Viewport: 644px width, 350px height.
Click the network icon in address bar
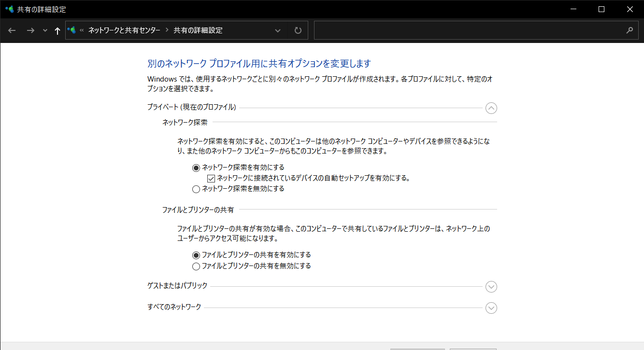tap(72, 30)
